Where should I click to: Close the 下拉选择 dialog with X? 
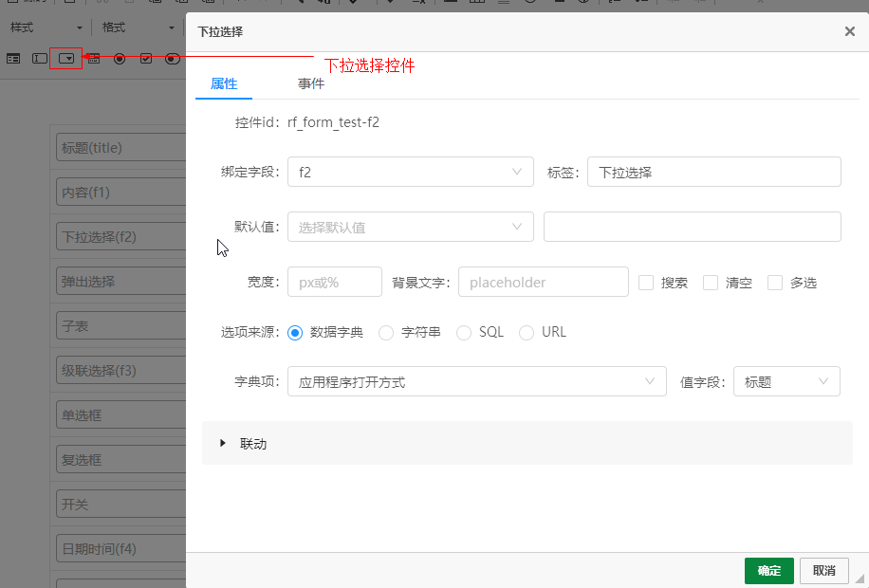pyautogui.click(x=850, y=31)
